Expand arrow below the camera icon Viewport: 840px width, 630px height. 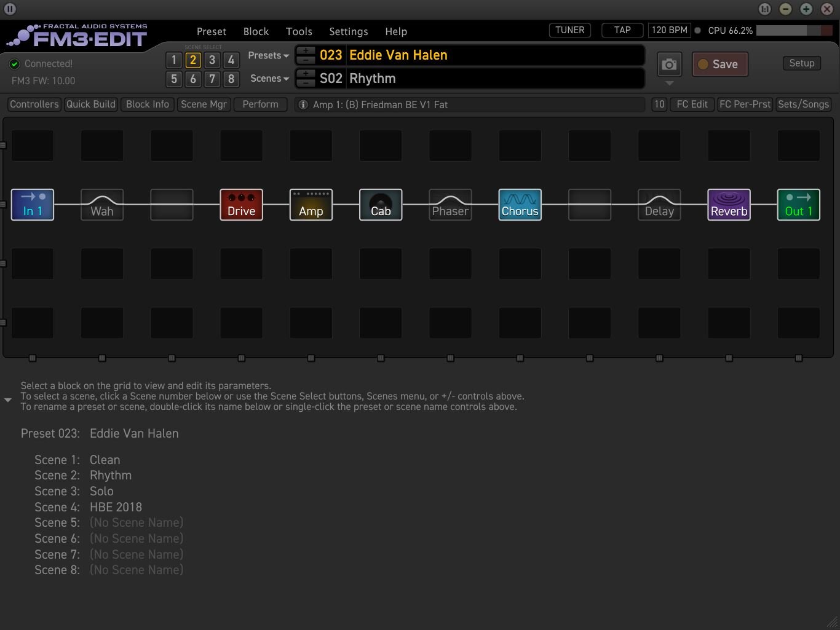coord(670,84)
